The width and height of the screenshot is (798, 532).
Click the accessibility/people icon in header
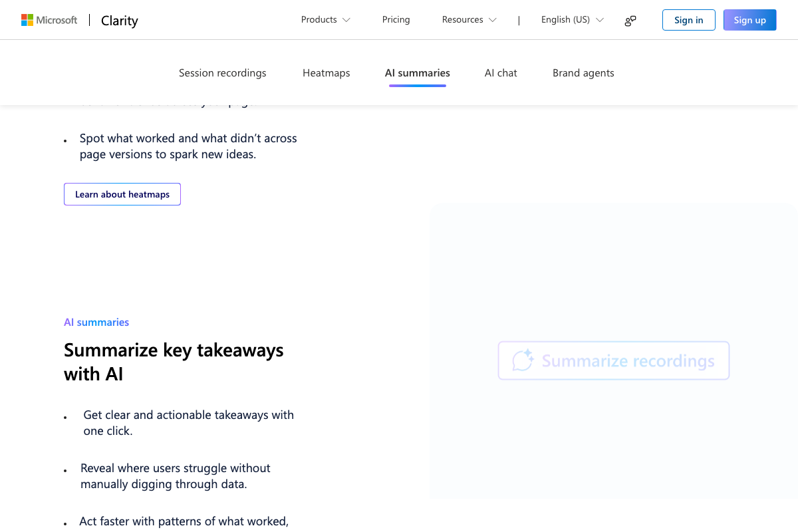click(x=630, y=21)
